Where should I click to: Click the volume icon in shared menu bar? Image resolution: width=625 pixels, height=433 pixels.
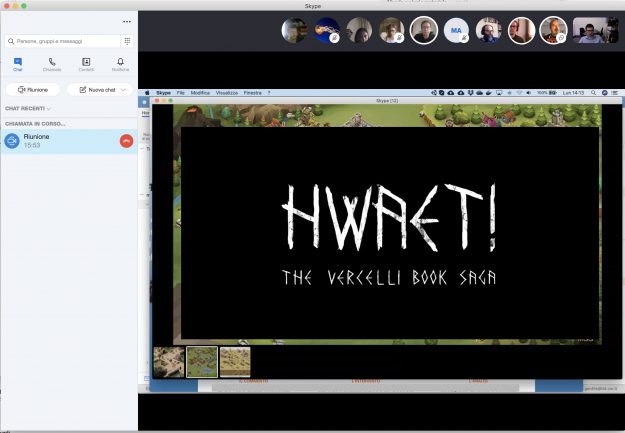pos(529,93)
